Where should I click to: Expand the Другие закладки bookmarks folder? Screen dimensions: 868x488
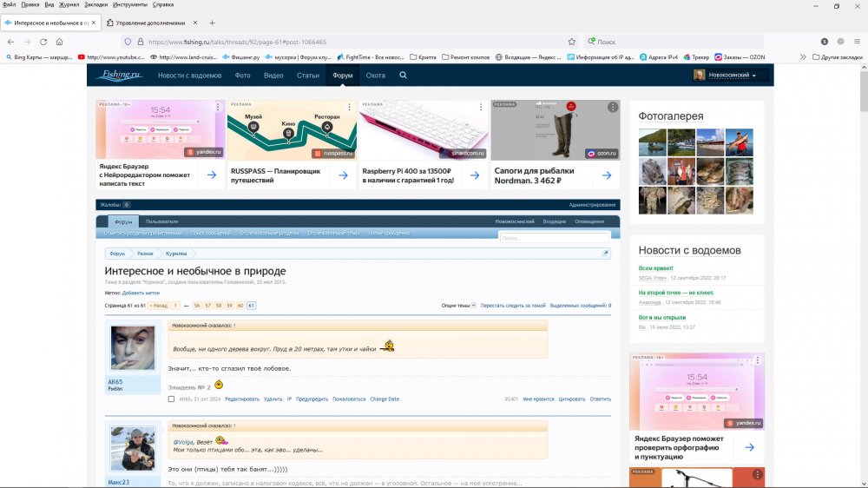(x=836, y=57)
